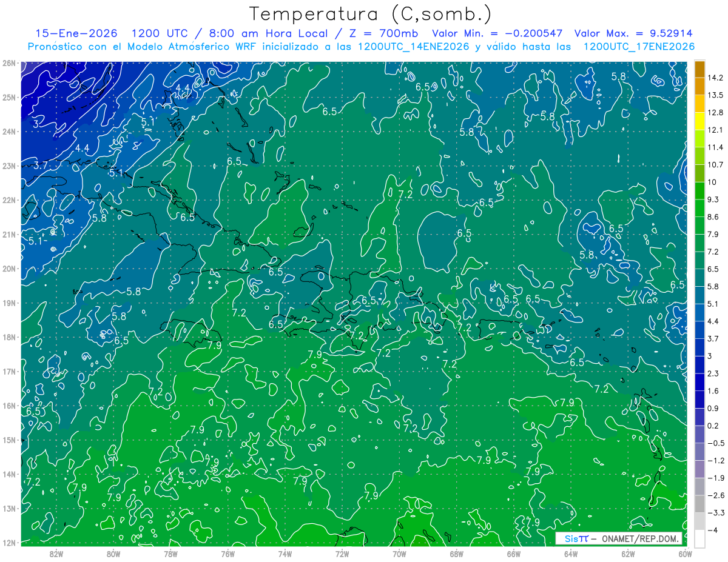Click the 8.6 colorbar value
This screenshot has width=728, height=562.
point(714,217)
